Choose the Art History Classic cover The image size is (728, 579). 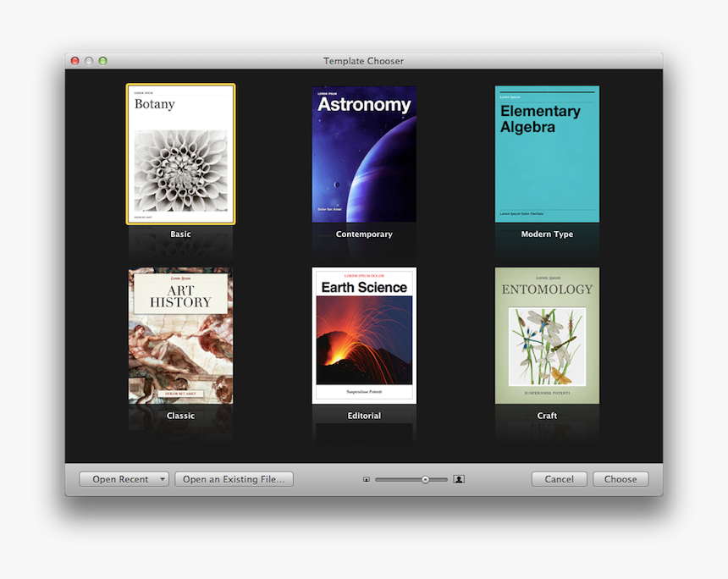[180, 336]
